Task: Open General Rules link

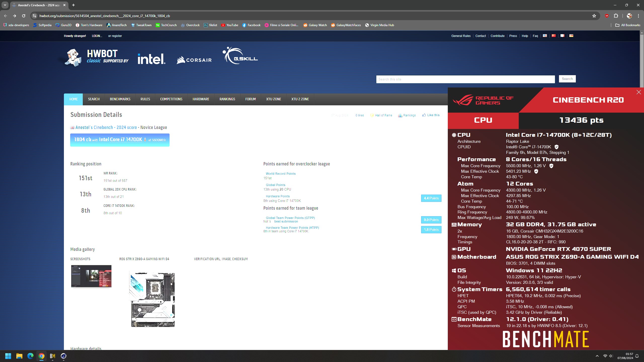Action: pyautogui.click(x=461, y=36)
